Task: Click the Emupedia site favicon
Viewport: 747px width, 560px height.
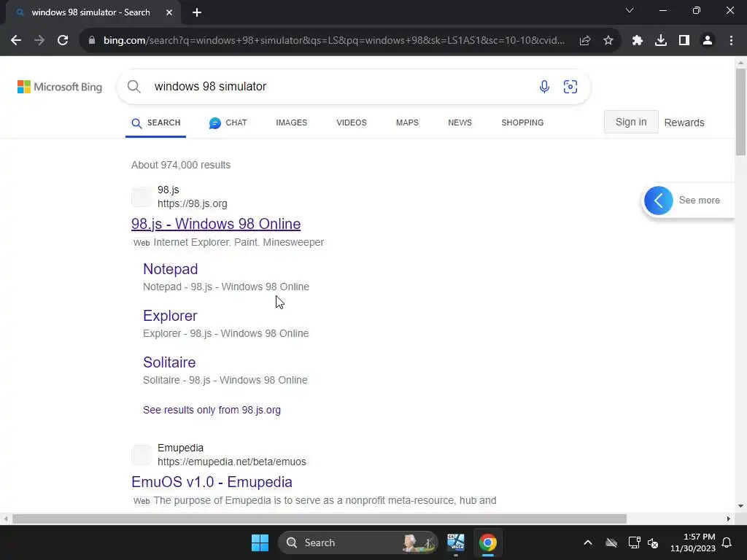Action: coord(142,455)
